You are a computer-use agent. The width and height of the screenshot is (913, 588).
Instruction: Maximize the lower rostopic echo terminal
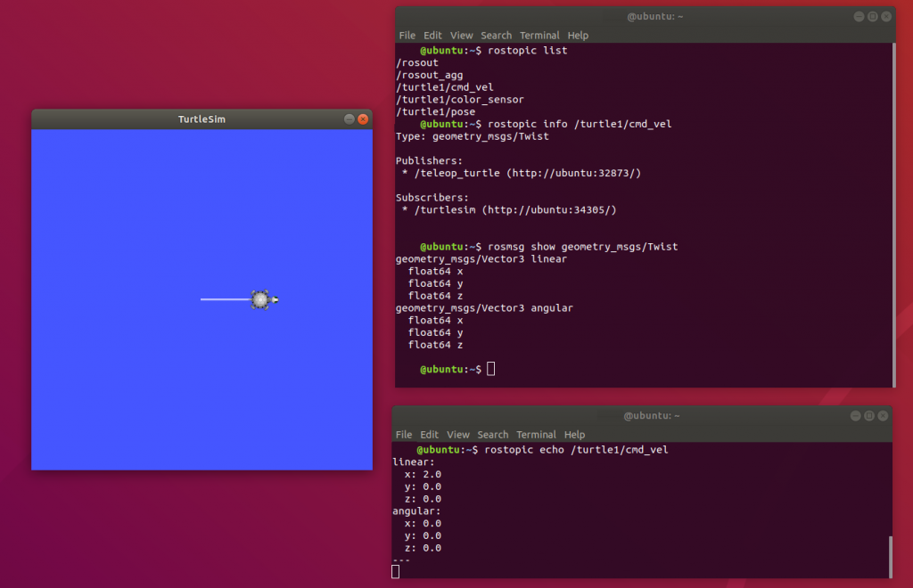868,415
